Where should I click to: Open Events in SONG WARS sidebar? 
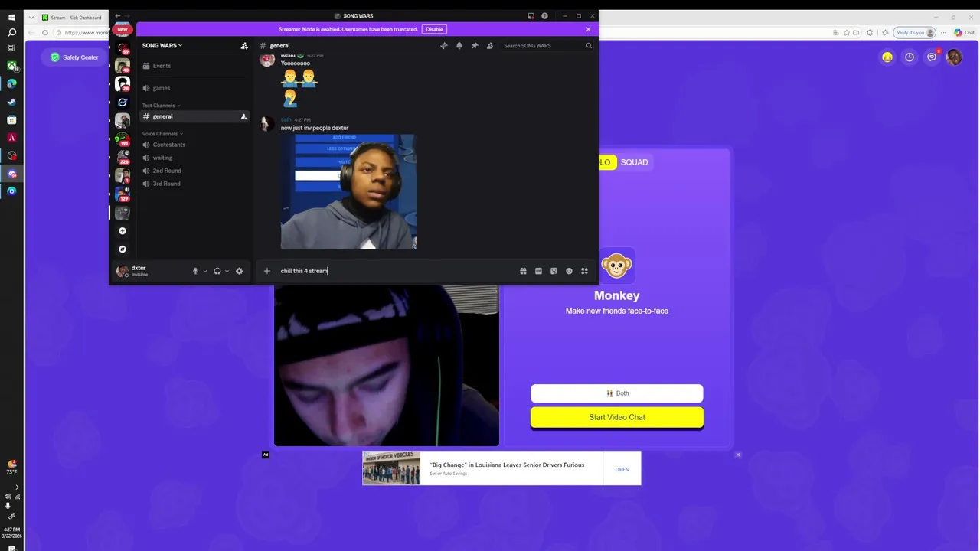click(194, 66)
